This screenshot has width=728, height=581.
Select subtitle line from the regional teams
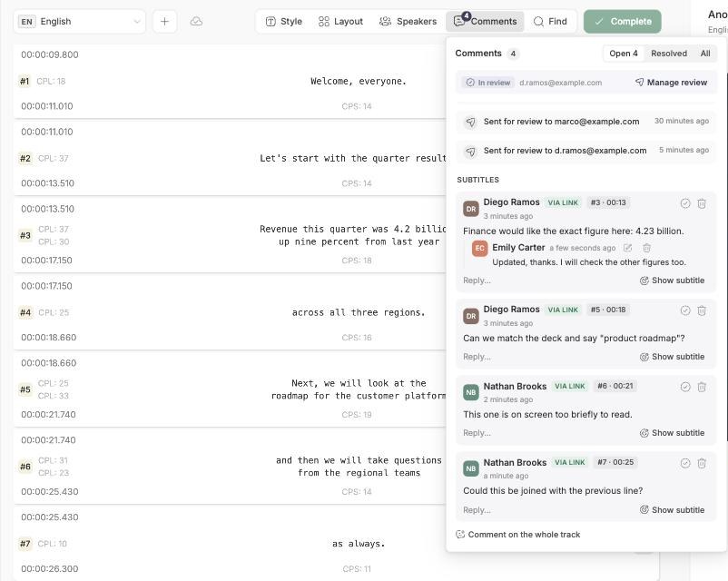359,473
